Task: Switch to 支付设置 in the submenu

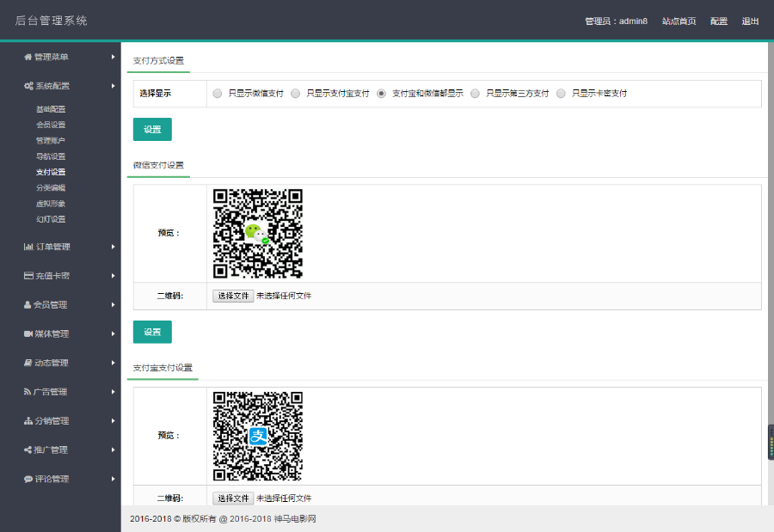Action: (52, 172)
